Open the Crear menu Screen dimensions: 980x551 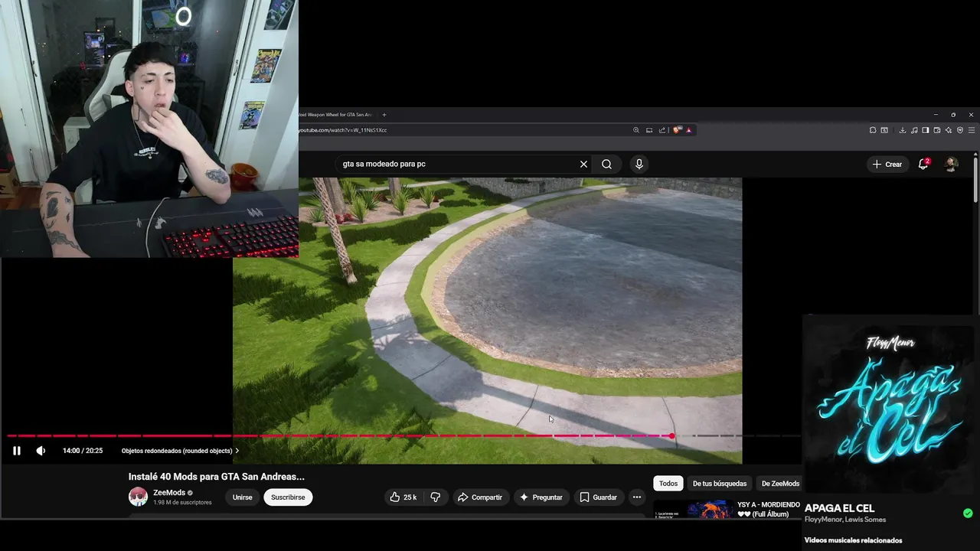tap(887, 164)
